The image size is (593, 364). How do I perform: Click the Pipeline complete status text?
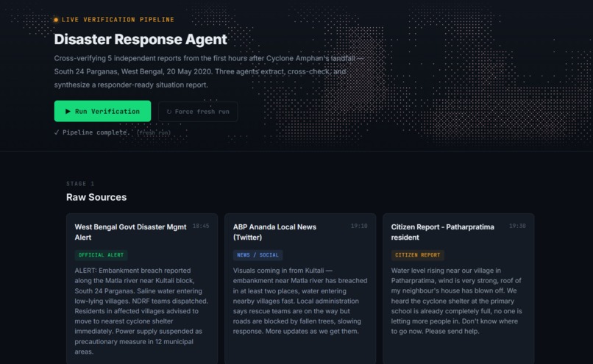tap(96, 132)
